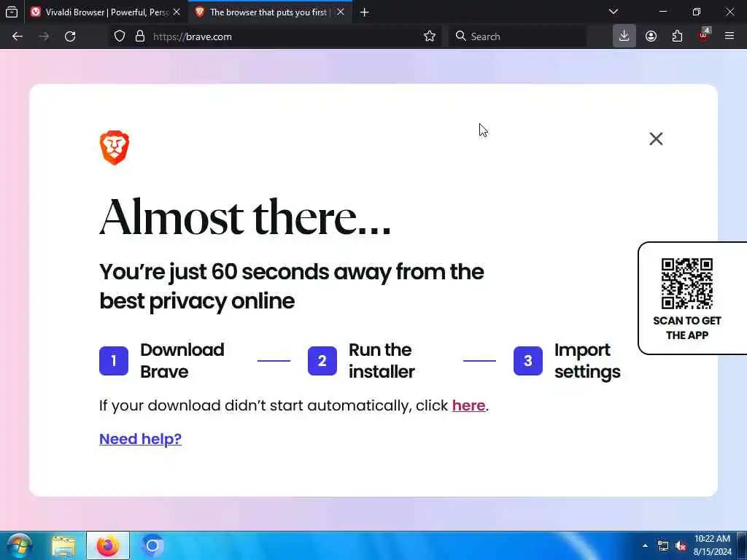Image resolution: width=747 pixels, height=560 pixels.
Task: Click the 'Almost there...' heading
Action: point(245,217)
